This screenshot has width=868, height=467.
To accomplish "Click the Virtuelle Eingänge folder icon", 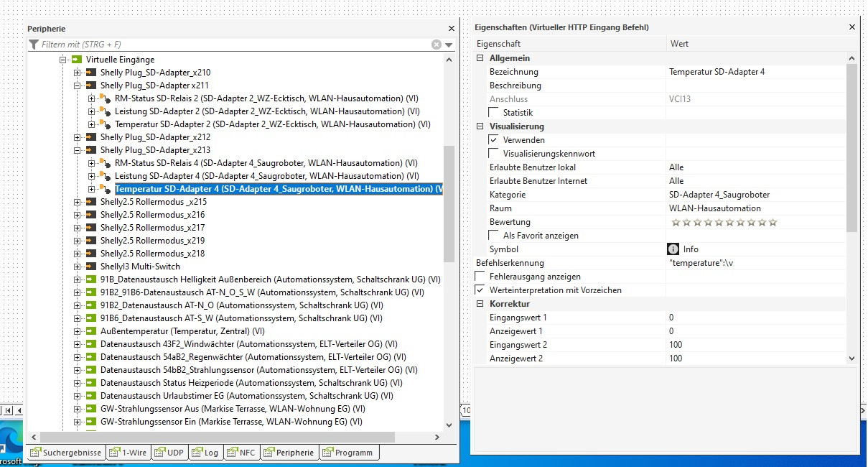I will click(x=77, y=60).
